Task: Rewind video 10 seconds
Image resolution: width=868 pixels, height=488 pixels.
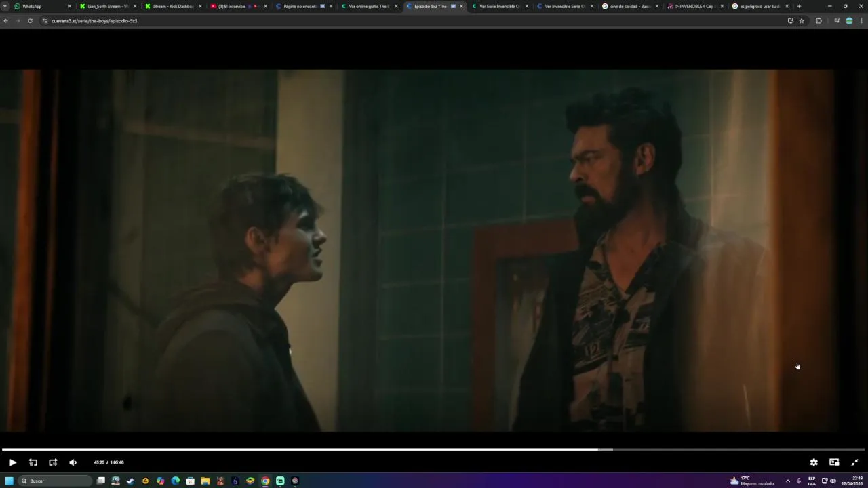Action: coord(33,462)
